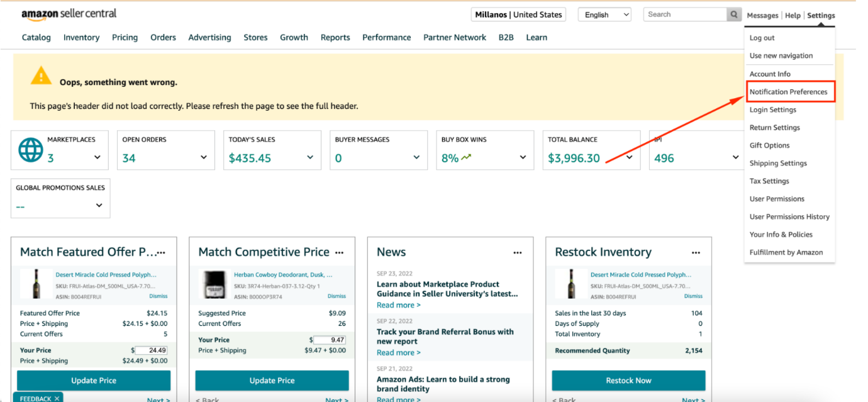Open the Catalog menu

(36, 37)
